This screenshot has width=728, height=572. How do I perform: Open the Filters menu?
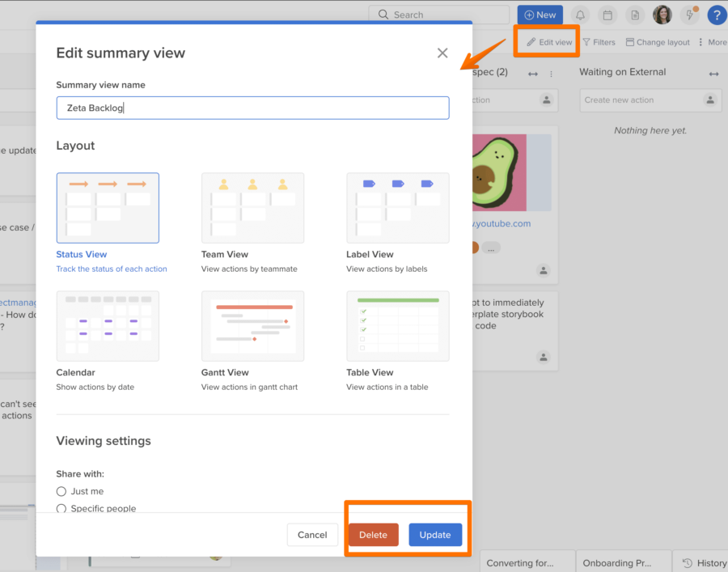[599, 42]
